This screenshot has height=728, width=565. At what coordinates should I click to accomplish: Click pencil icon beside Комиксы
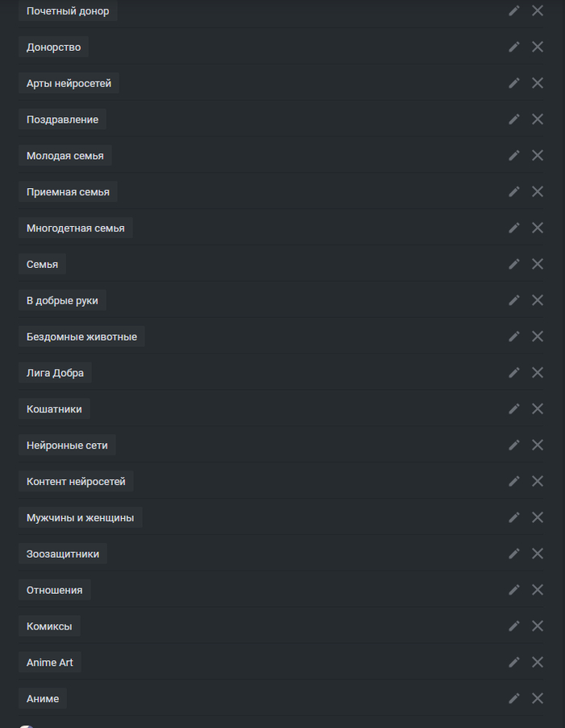pos(514,625)
